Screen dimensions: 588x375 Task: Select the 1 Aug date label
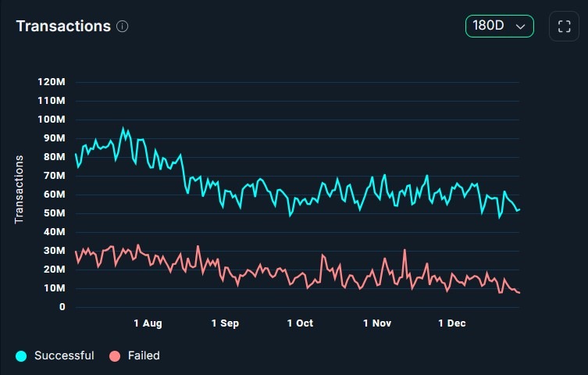(x=148, y=323)
